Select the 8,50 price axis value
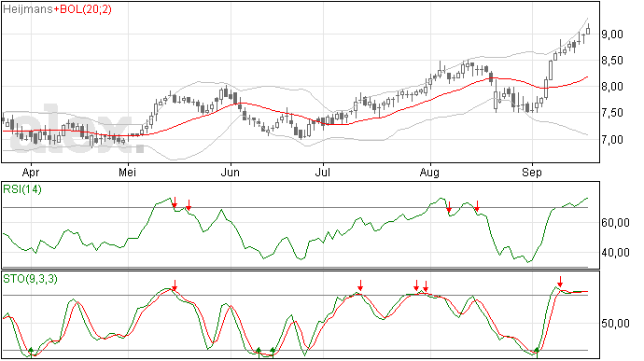This screenshot has height=361, width=644. [612, 61]
